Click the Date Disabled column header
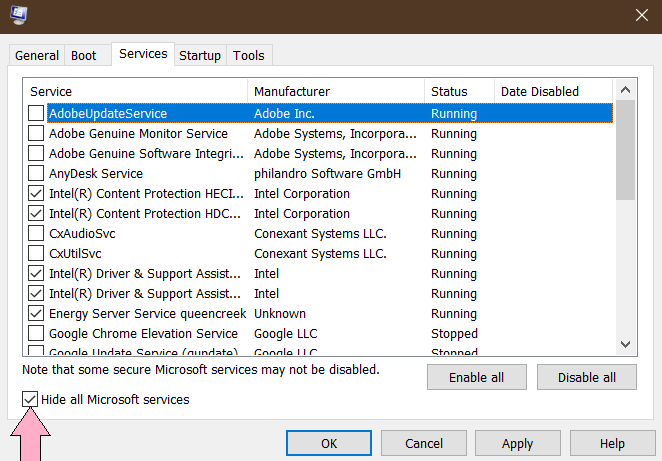The image size is (662, 461). pyautogui.click(x=553, y=91)
